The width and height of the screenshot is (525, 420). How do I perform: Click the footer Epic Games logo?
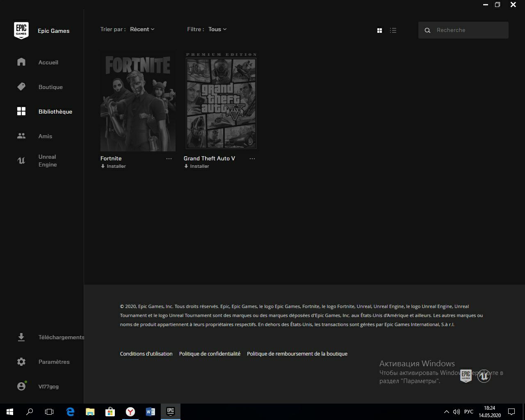pos(466,376)
